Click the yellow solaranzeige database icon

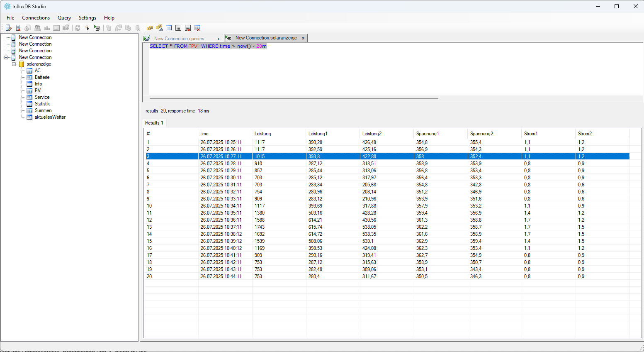(x=22, y=64)
